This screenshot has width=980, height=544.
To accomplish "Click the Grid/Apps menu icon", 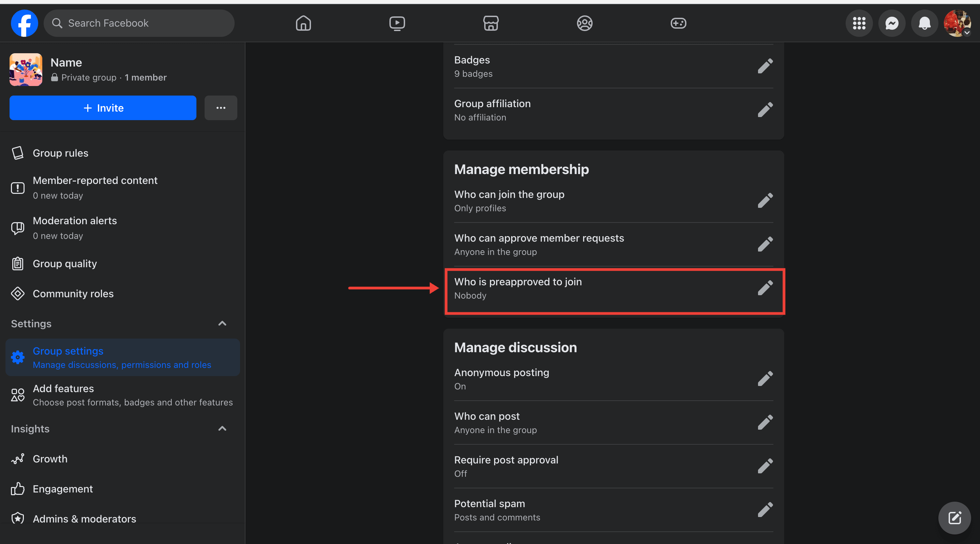I will 859,23.
